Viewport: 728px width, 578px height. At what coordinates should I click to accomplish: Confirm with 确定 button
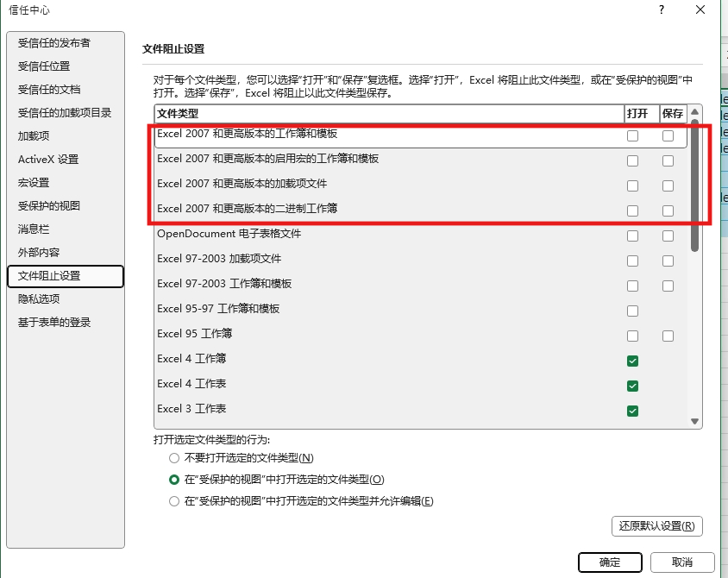610,562
